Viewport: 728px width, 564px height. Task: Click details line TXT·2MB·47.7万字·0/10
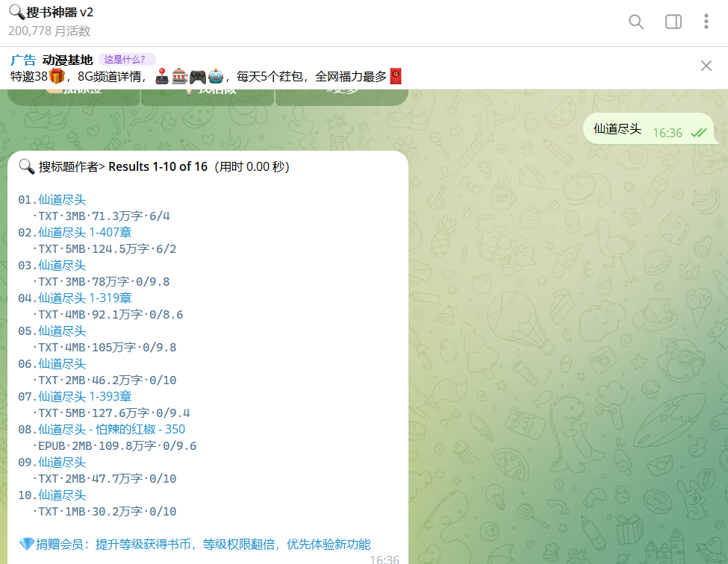click(x=105, y=479)
